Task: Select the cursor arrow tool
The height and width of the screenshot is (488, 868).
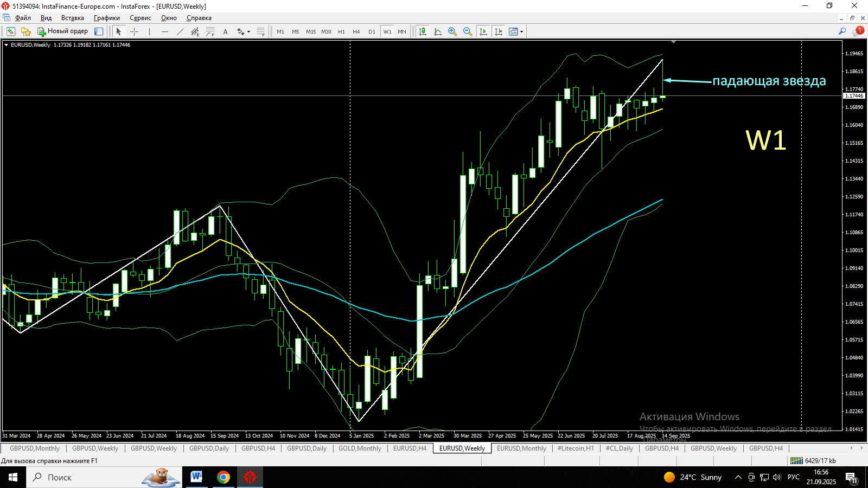Action: coord(119,31)
